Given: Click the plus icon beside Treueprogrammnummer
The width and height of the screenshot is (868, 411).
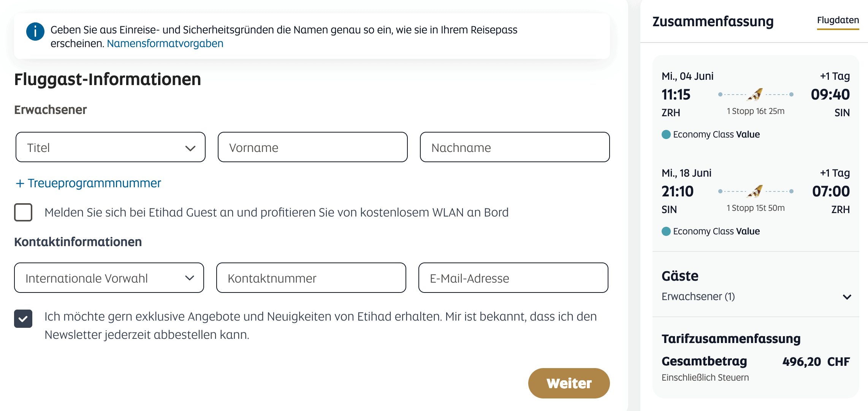Looking at the screenshot, I should [x=20, y=183].
